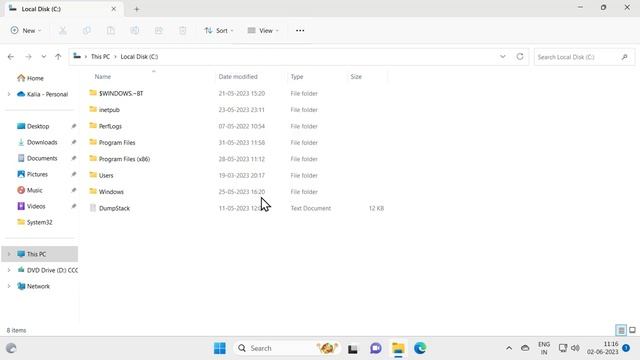Select Videos in the navigation pane

coord(31,206)
